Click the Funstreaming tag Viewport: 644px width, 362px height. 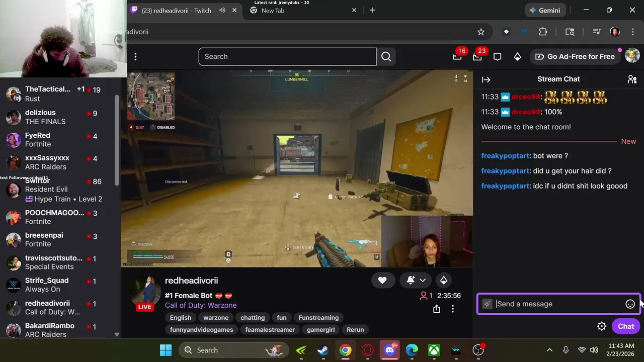click(x=318, y=318)
